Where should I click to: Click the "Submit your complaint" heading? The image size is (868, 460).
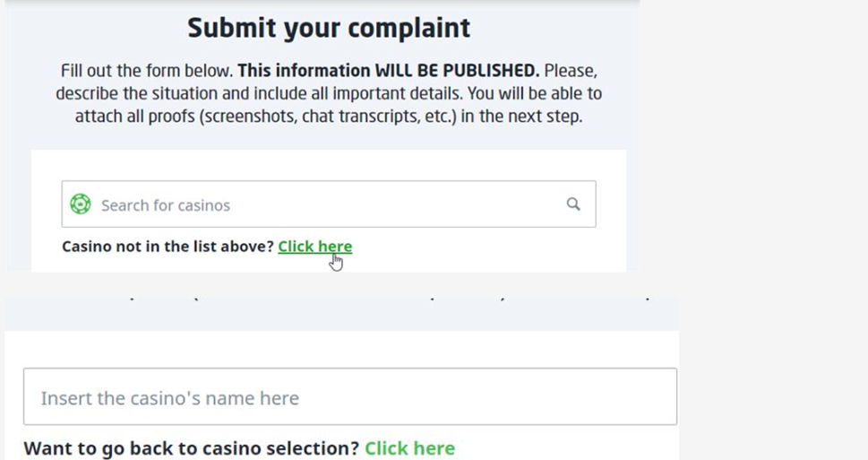pos(329,28)
